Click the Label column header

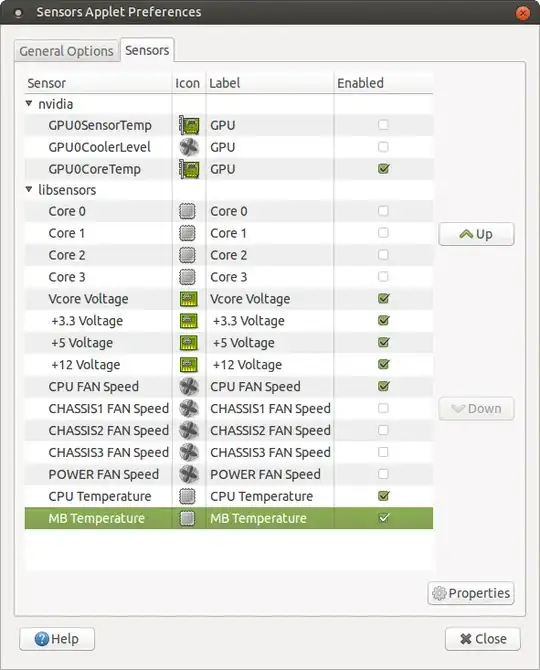tap(270, 83)
